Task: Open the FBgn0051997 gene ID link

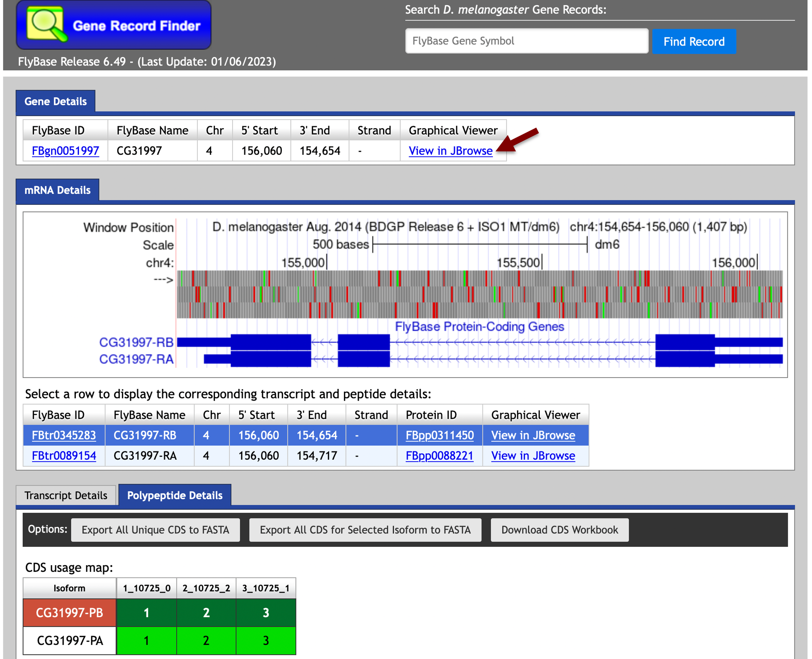Action: pyautogui.click(x=65, y=151)
